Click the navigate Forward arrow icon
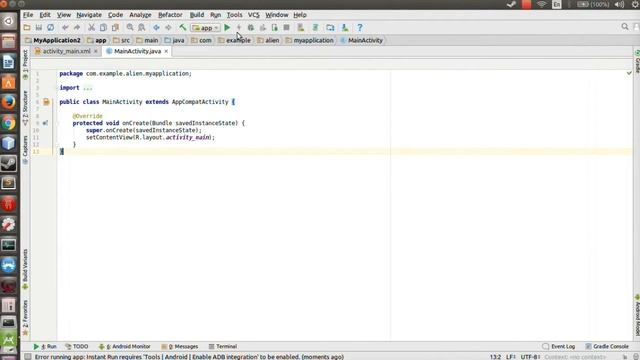This screenshot has height=360, width=640. (168, 28)
